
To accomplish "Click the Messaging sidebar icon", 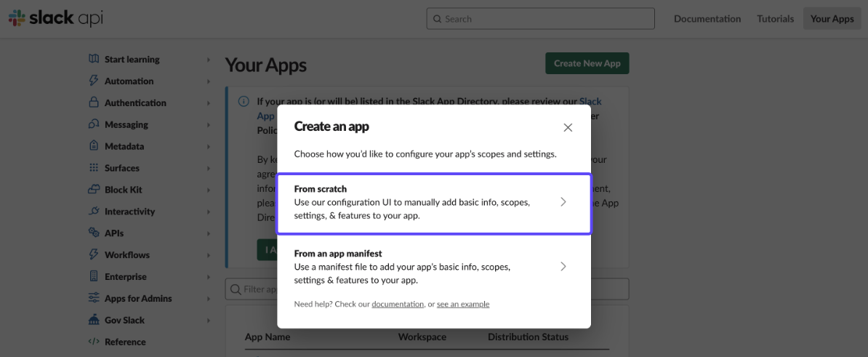I will pyautogui.click(x=94, y=124).
